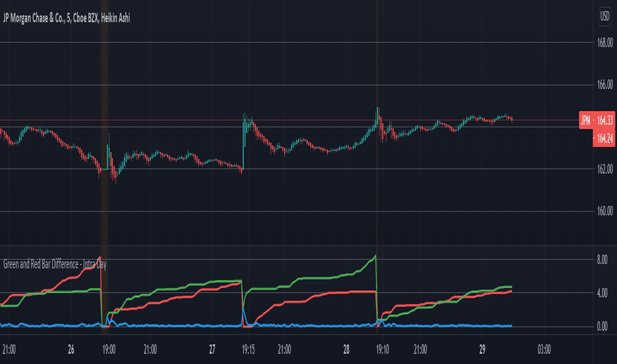Click the 160.00 price axis label
This screenshot has height=364, width=617.
(605, 211)
